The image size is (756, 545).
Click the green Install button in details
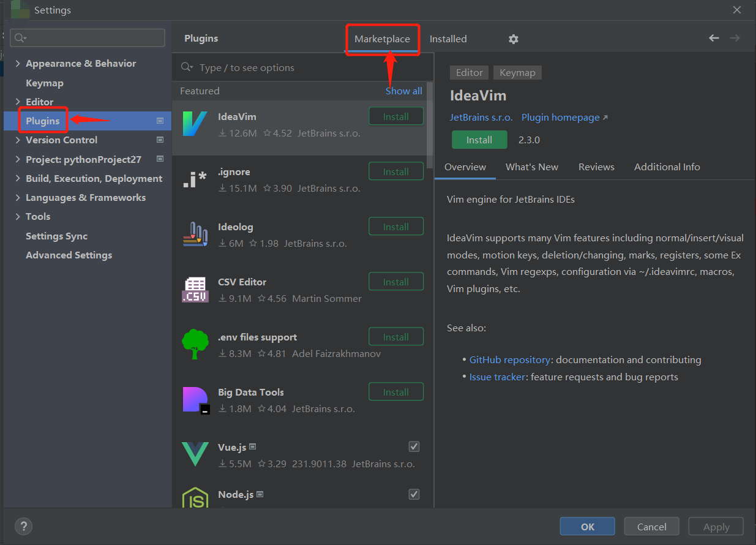click(479, 140)
